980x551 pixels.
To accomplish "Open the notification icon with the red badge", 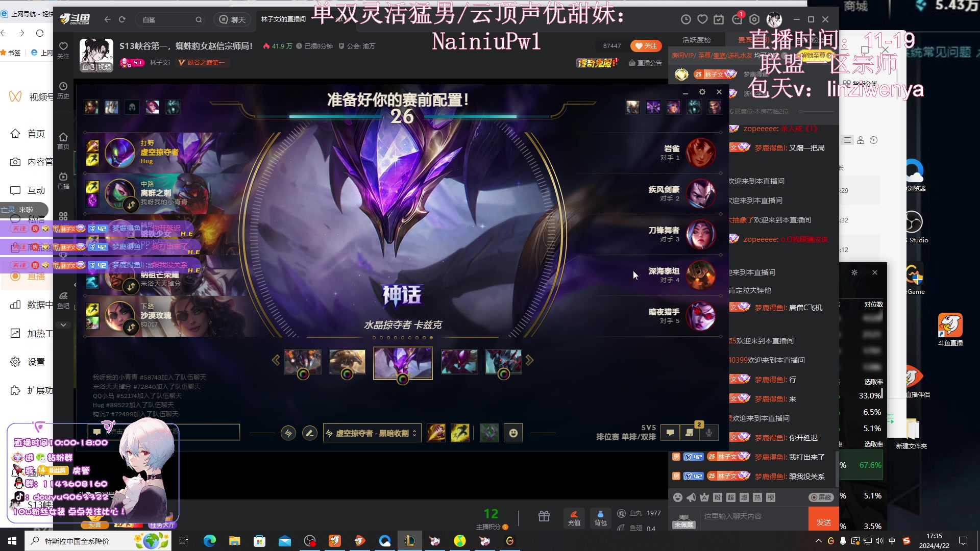I will tap(737, 19).
